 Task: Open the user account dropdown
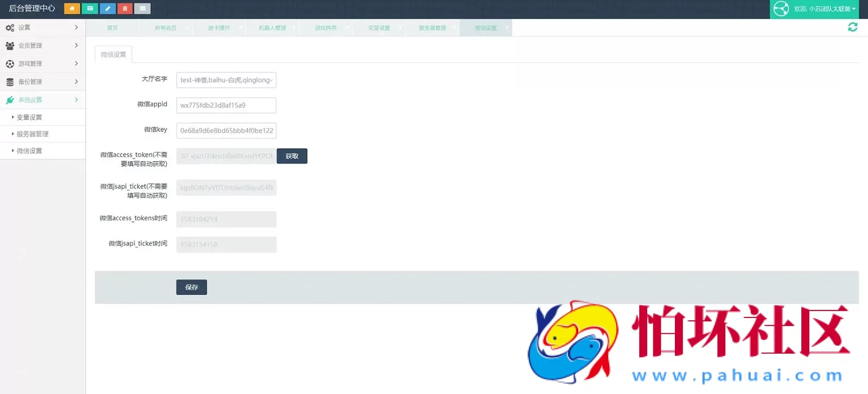(825, 9)
